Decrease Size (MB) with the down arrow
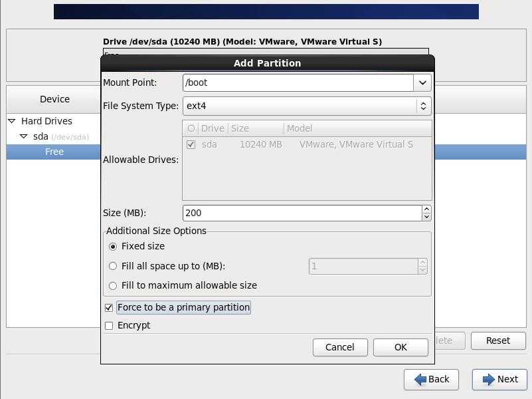Screen dimensions: 532x399 [426, 217]
